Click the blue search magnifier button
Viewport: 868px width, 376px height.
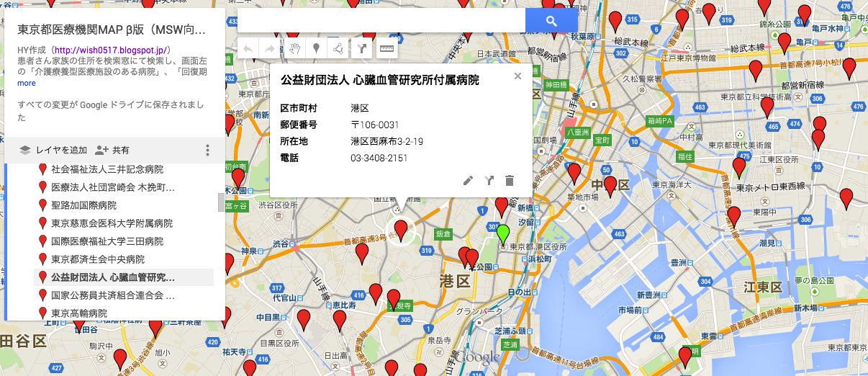tap(551, 21)
